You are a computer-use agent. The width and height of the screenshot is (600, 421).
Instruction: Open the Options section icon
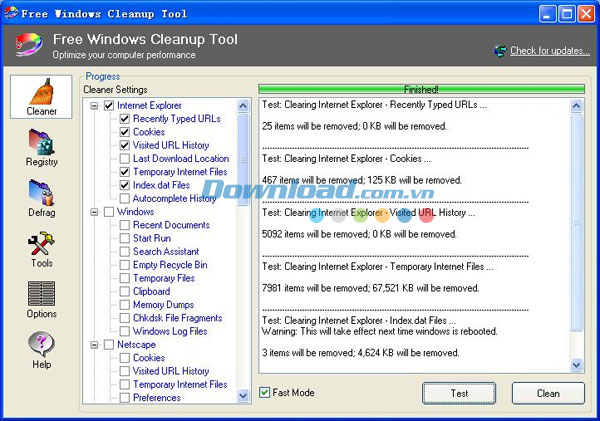coord(41,294)
